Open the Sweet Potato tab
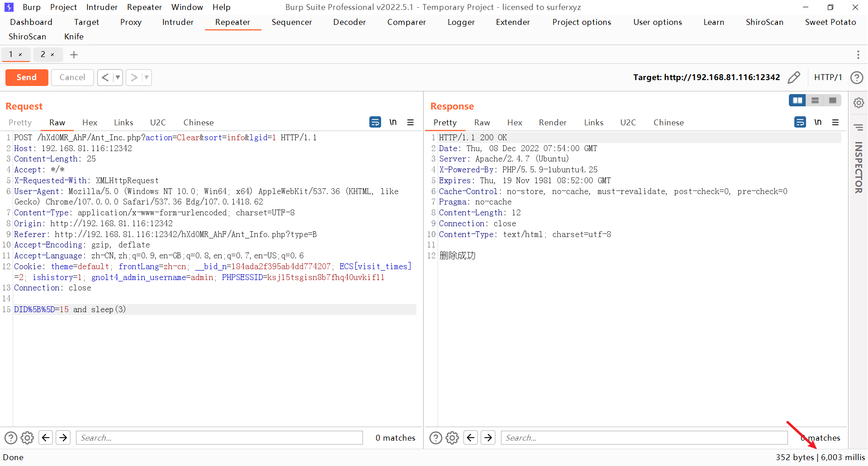This screenshot has height=466, width=868. [830, 22]
